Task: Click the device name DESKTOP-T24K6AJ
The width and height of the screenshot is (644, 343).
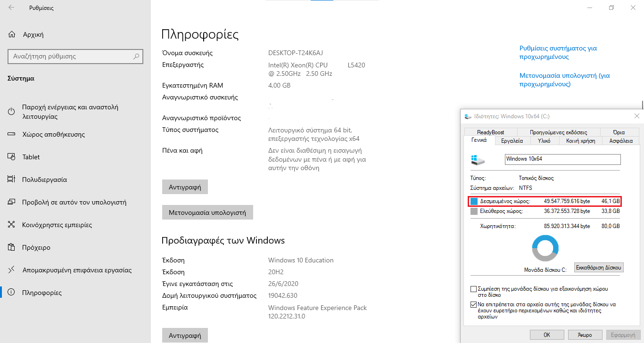Action: click(x=296, y=53)
